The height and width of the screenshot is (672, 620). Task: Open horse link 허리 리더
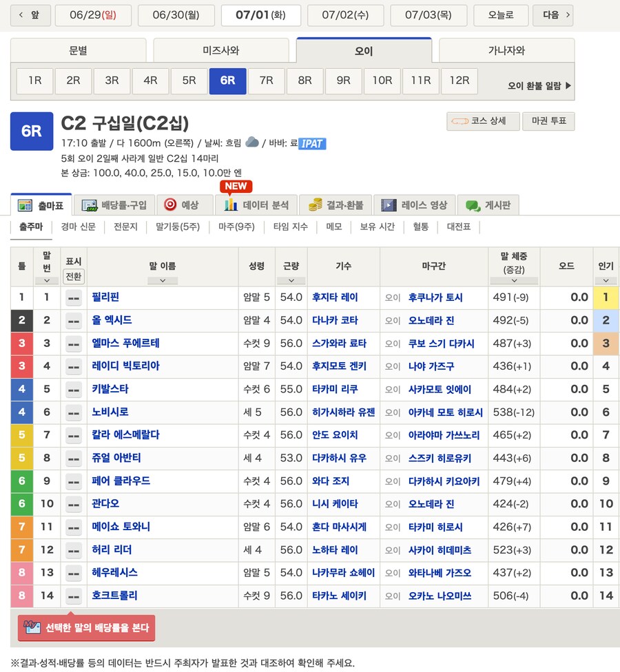click(x=112, y=550)
